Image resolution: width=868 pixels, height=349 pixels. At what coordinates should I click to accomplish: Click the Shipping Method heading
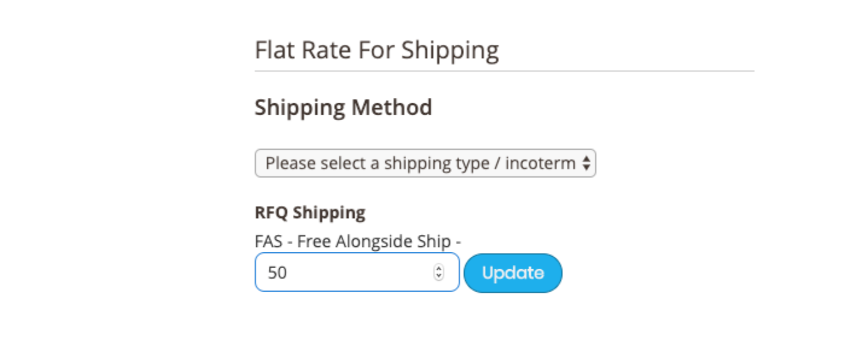343,107
